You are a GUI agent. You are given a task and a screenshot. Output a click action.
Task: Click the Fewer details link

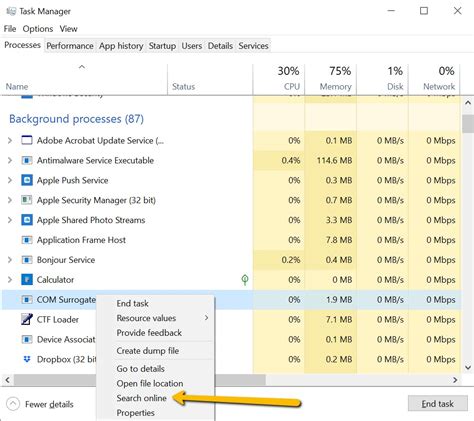point(49,404)
